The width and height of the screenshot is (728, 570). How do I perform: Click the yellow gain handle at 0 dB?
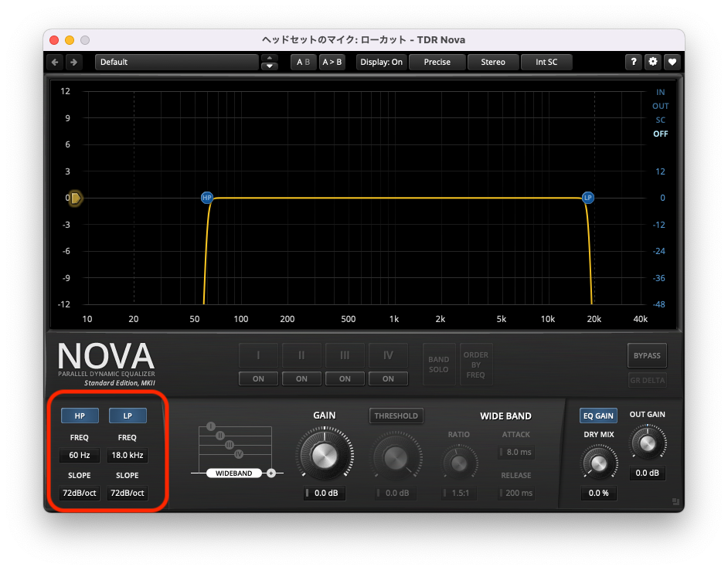point(75,198)
